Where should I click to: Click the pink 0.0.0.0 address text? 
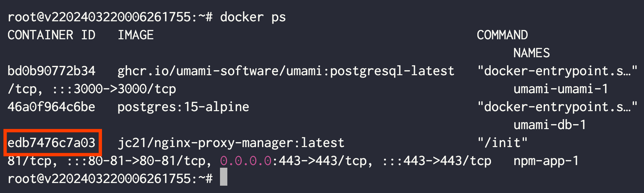tap(246, 161)
